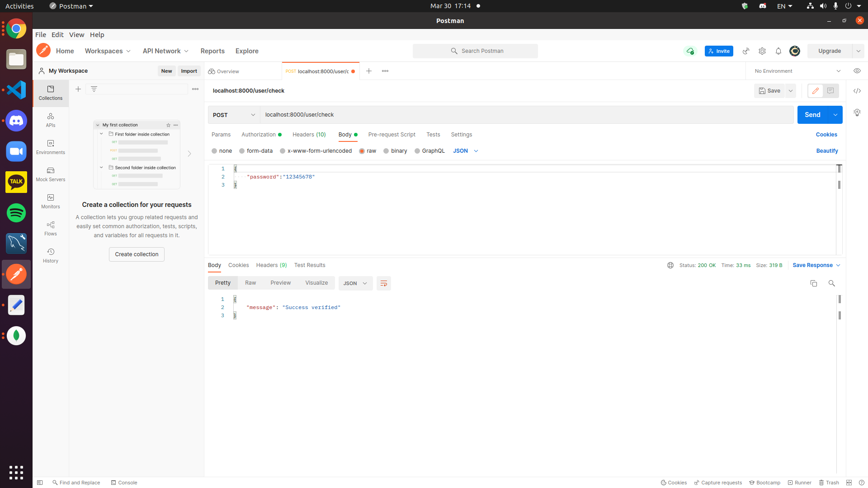
Task: Open the tab bar three-dot options menu
Action: point(385,71)
